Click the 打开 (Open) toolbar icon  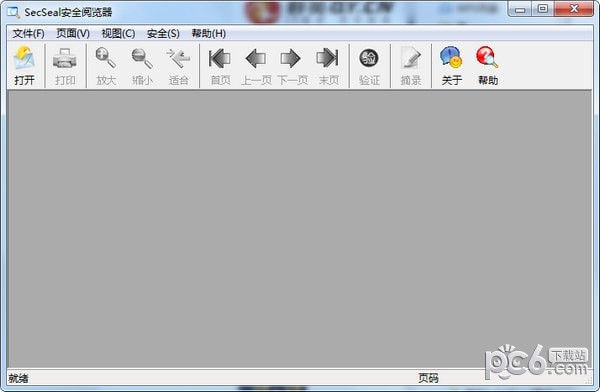pos(24,58)
